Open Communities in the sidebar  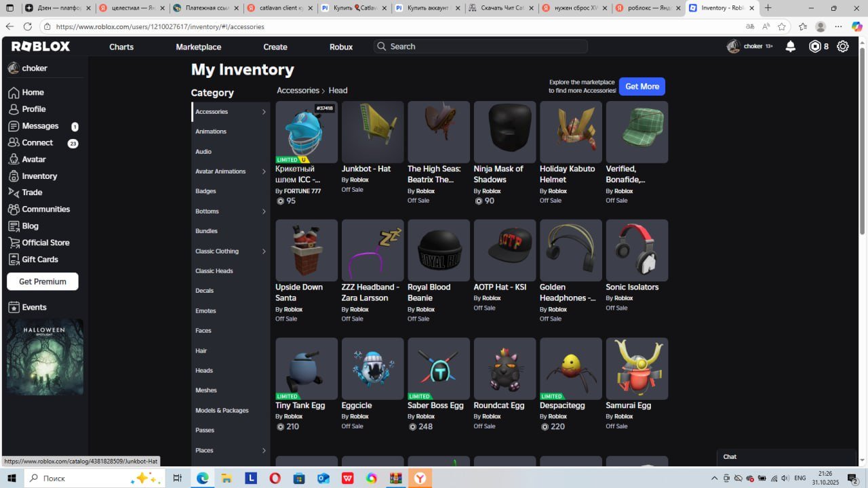[39, 209]
